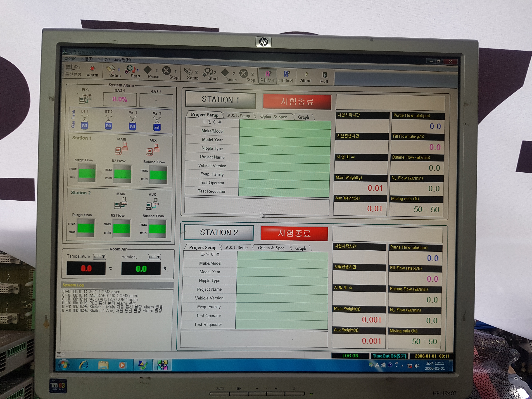This screenshot has height=399, width=532.
Task: Open the About toolbar icon
Action: [306, 77]
